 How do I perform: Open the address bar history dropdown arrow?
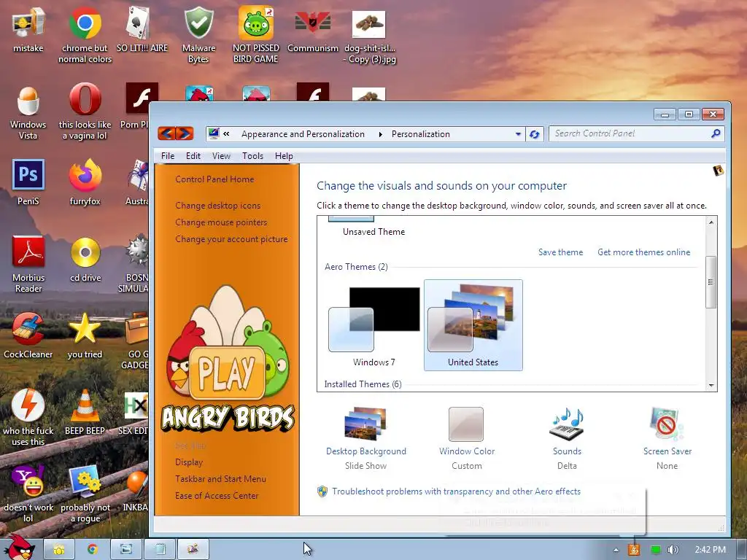518,134
